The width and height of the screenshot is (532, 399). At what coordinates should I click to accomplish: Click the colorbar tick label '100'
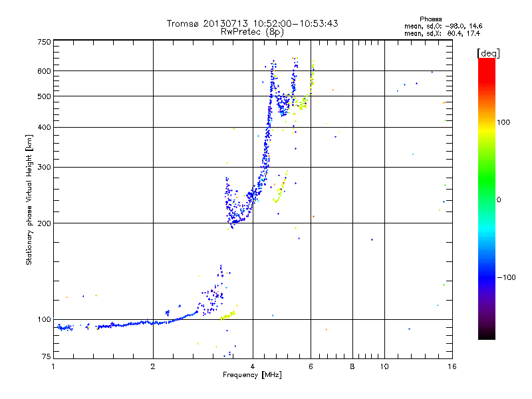503,122
